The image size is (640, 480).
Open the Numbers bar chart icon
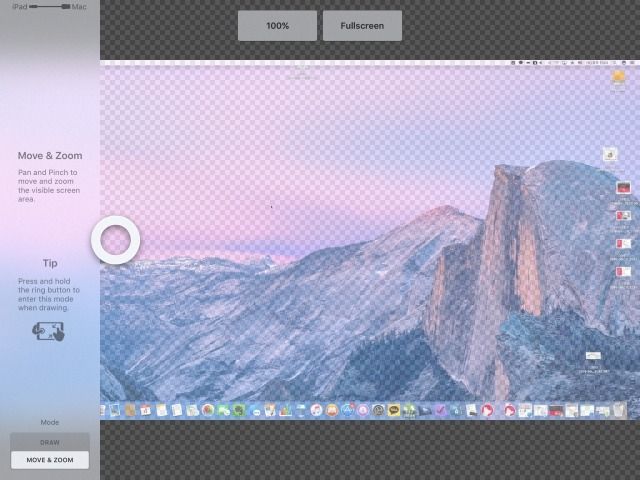point(285,410)
